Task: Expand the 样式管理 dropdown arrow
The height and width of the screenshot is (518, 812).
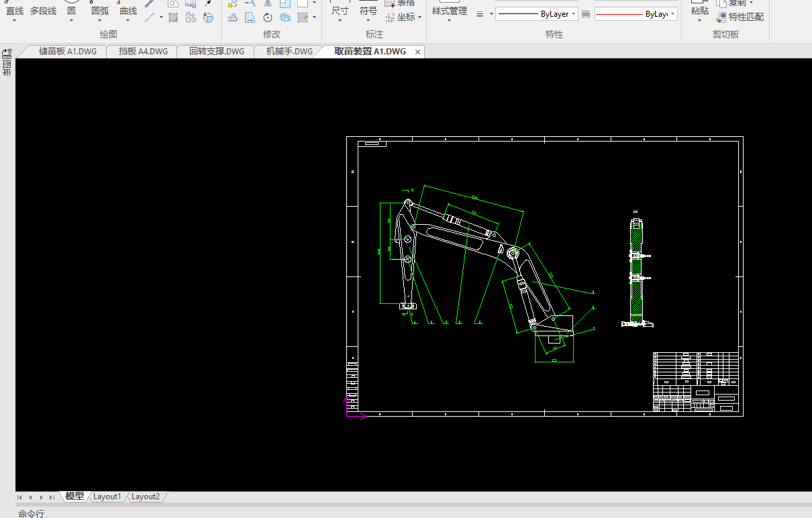Action: coord(449,21)
